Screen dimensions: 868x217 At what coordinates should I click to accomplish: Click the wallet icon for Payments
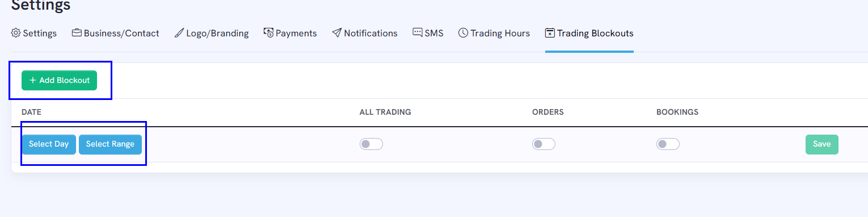click(269, 33)
